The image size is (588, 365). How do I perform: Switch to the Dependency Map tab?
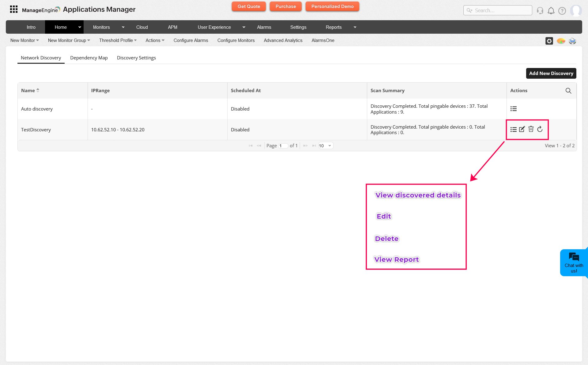point(89,58)
